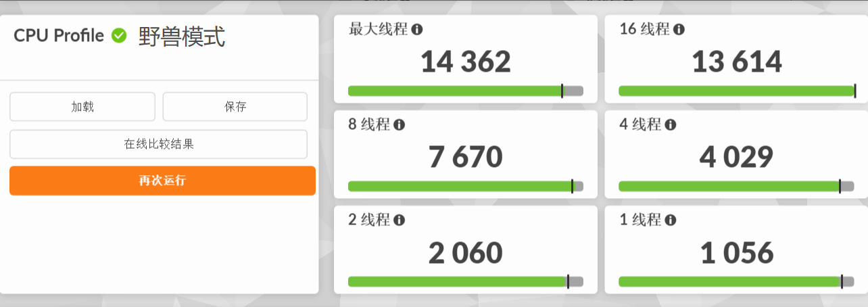The width and height of the screenshot is (868, 307).
Task: Click the 野兽模式 title text
Action: 182,37
